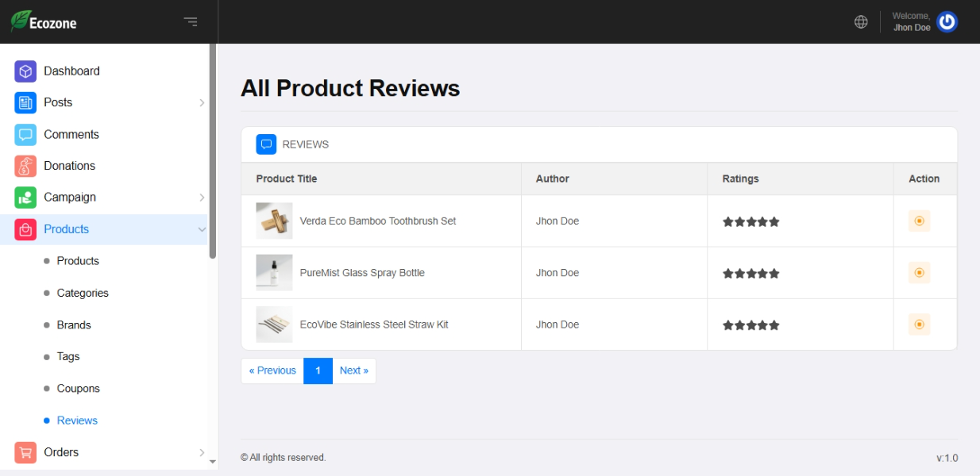The width and height of the screenshot is (980, 476).
Task: Click the Comments speech bubble icon
Action: point(25,135)
